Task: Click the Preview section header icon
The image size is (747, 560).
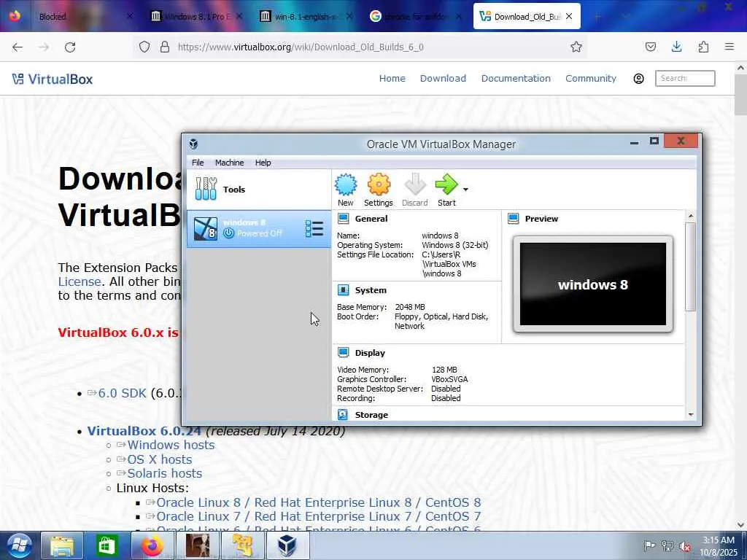Action: (513, 219)
